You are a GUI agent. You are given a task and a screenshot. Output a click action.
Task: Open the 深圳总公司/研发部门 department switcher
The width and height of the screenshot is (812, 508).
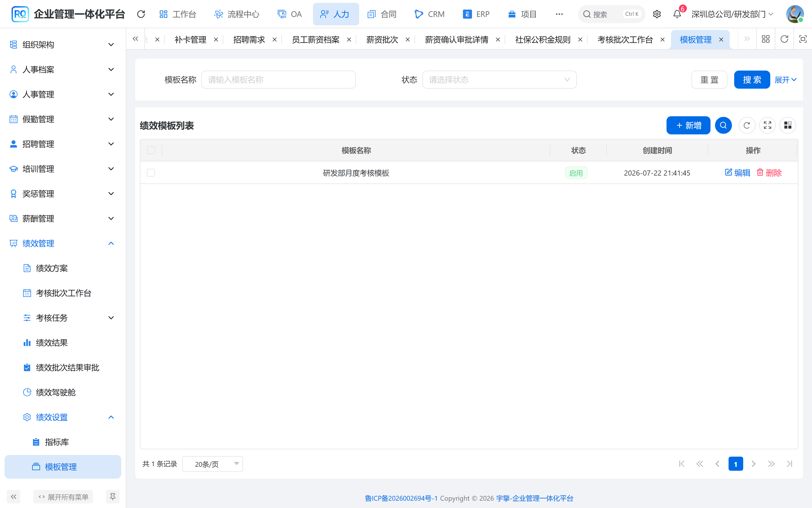(732, 14)
